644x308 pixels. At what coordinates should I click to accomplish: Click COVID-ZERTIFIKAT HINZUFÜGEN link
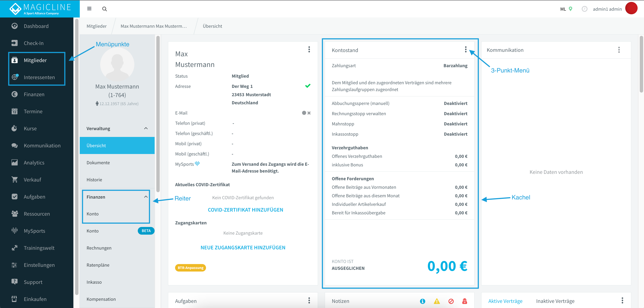click(245, 210)
